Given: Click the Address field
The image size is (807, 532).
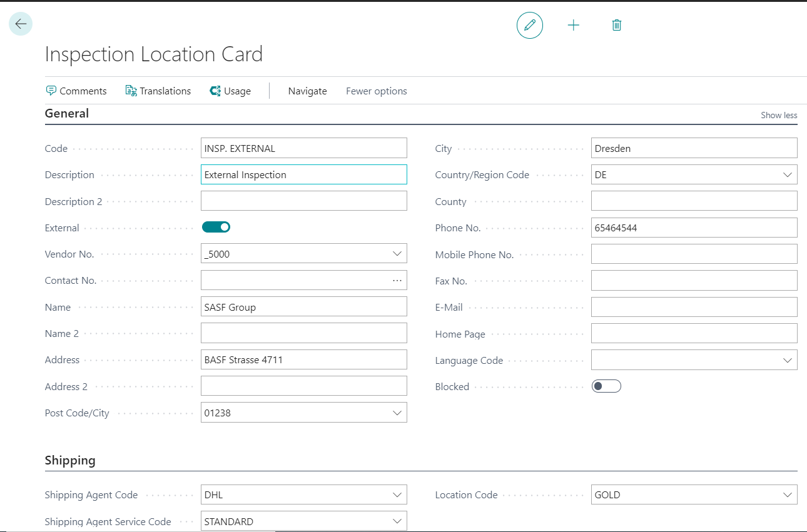Looking at the screenshot, I should (304, 359).
